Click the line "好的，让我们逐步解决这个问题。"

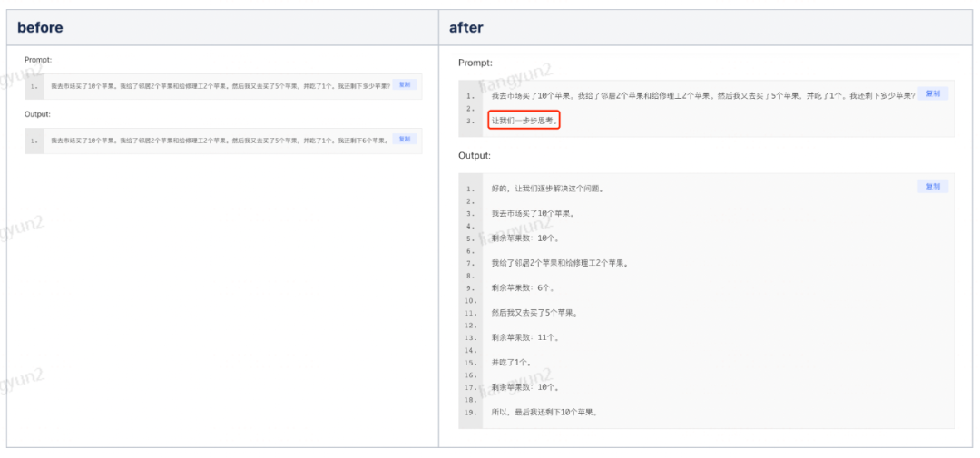pyautogui.click(x=548, y=190)
